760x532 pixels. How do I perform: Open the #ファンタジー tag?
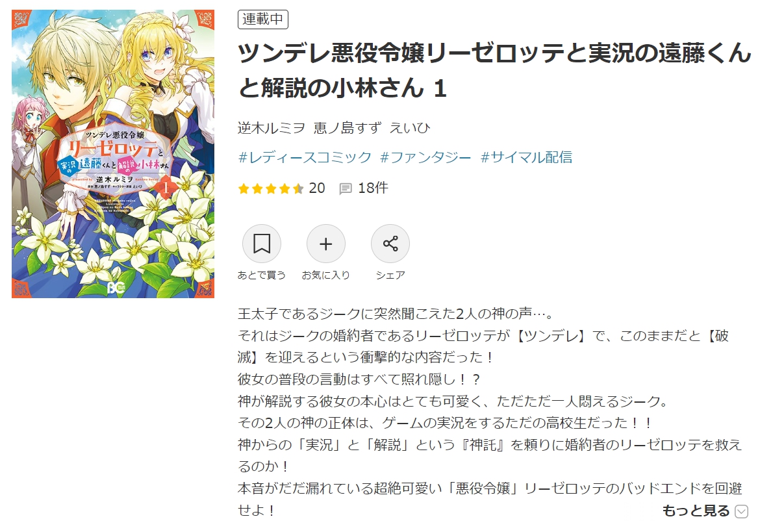(x=425, y=157)
